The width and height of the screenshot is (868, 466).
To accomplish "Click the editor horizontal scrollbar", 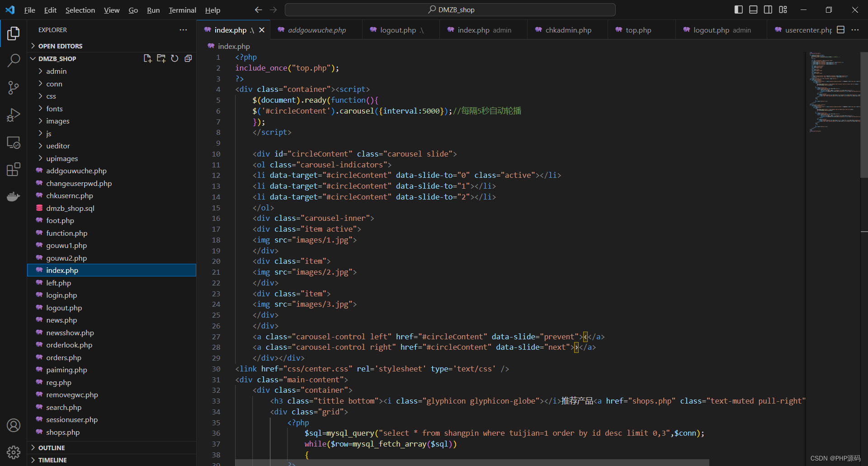I will pyautogui.click(x=472, y=462).
